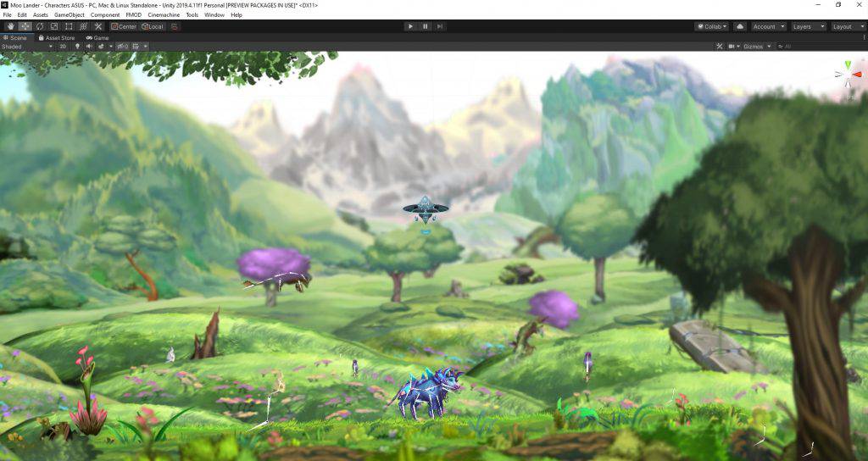Open the Assets menu
This screenshot has width=868, height=461.
click(41, 15)
